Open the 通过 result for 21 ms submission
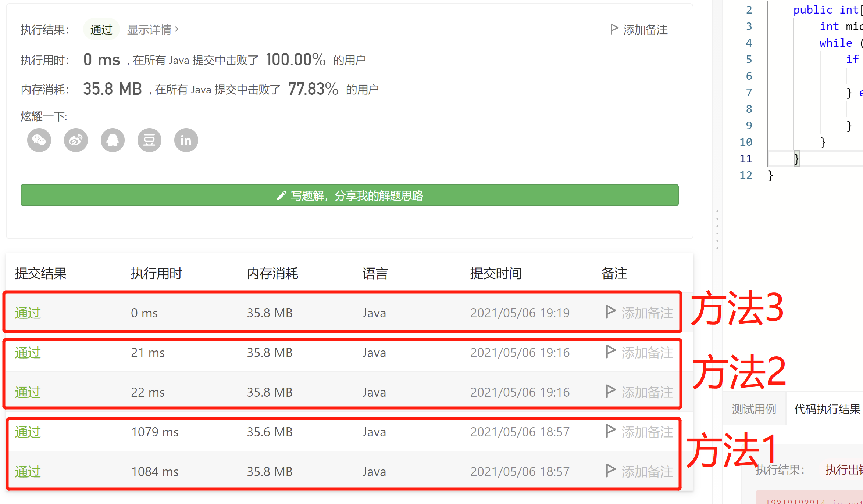 tap(28, 353)
